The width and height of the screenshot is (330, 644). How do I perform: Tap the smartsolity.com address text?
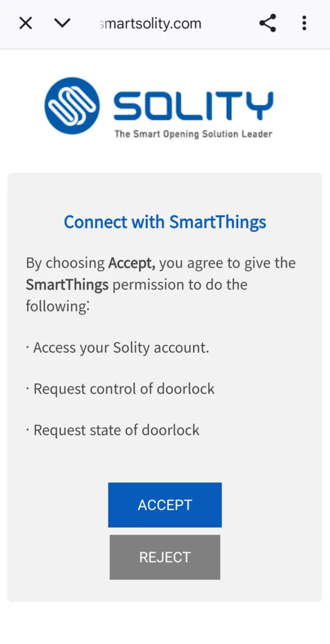click(150, 23)
